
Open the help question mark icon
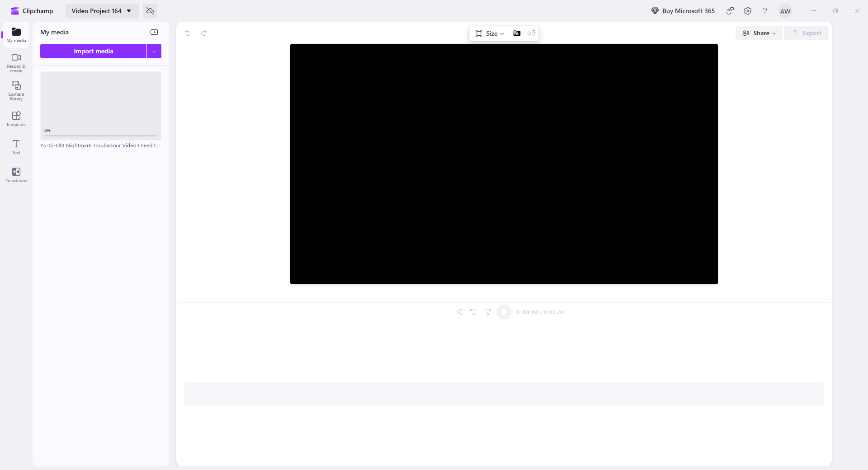(x=765, y=11)
